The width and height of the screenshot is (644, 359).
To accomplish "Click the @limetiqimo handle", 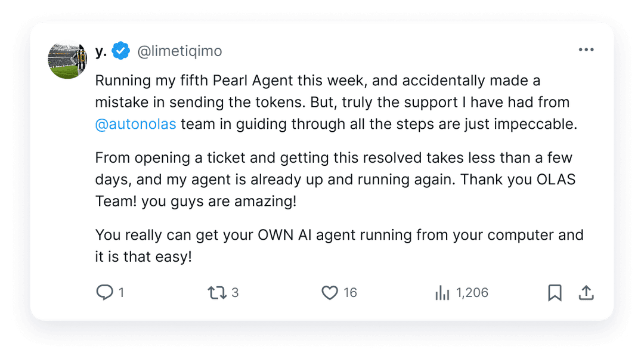I will (179, 51).
